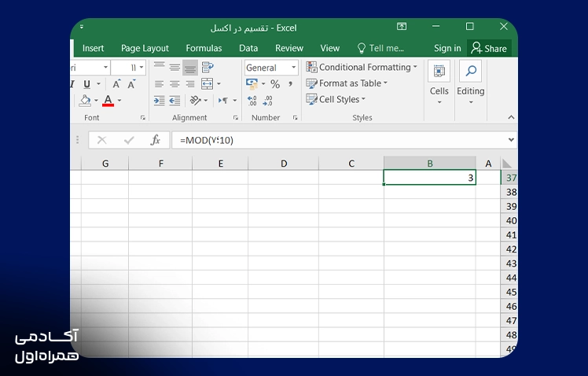This screenshot has height=376, width=588.
Task: Decrease font size with smaller A icon
Action: 131,84
